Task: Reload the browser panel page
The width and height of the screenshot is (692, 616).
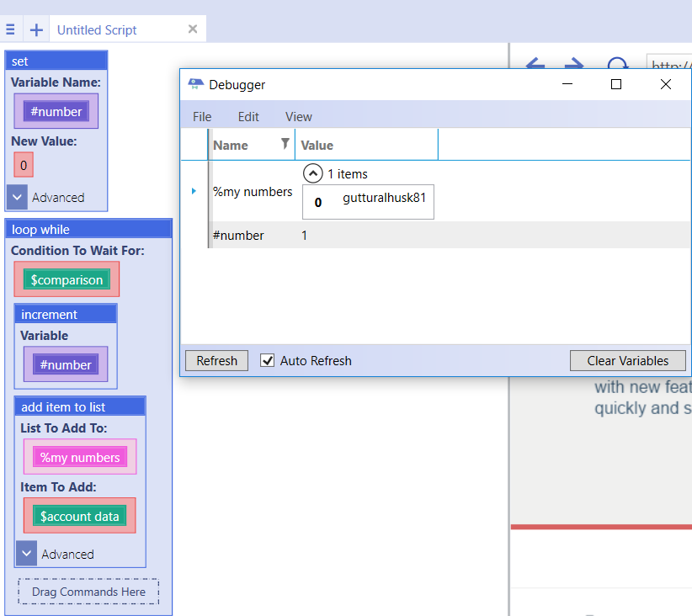Action: (617, 63)
